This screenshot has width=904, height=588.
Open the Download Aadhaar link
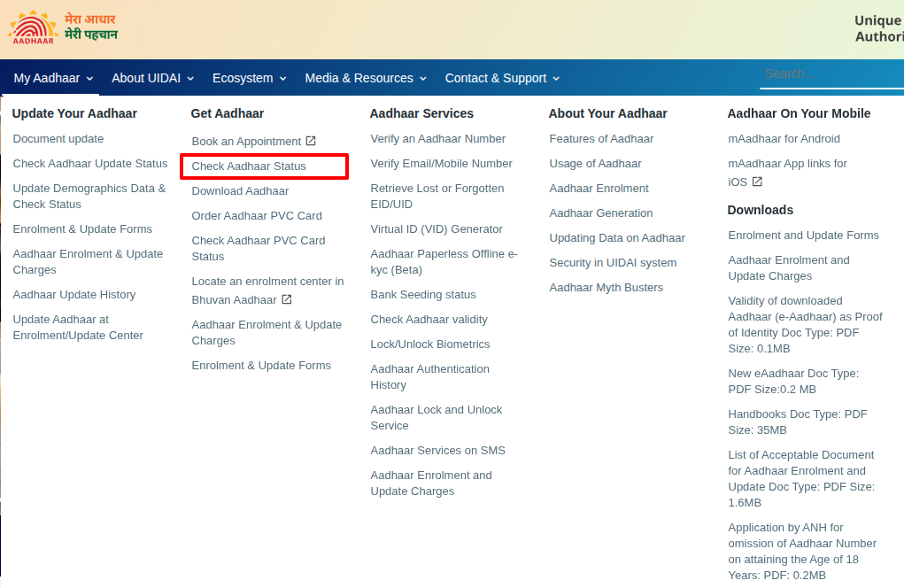pos(241,190)
